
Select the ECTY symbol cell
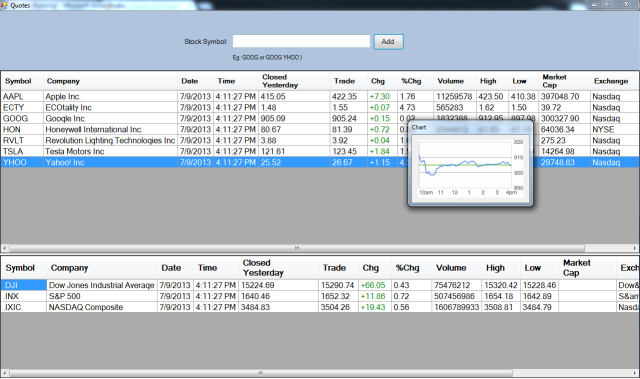[22, 108]
